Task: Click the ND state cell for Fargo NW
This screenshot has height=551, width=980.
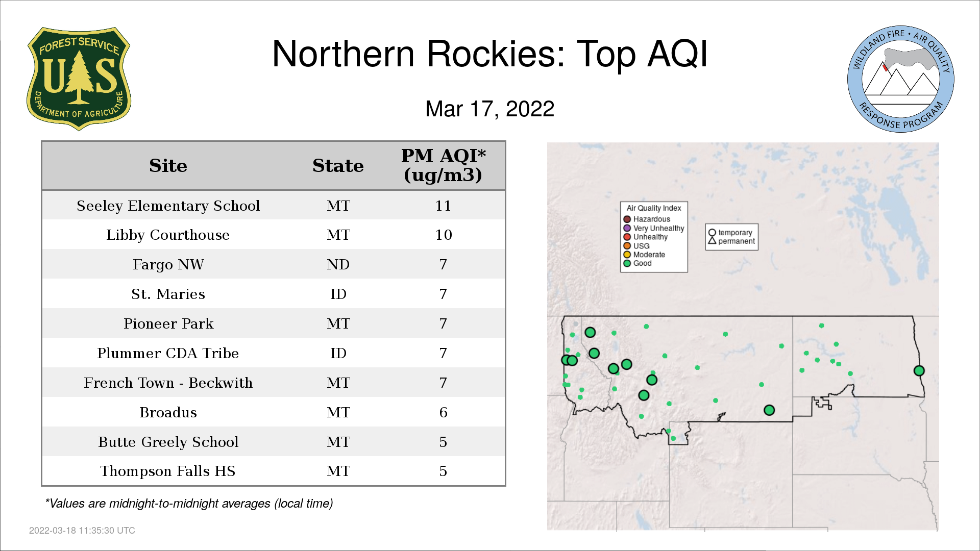Action: (x=338, y=264)
